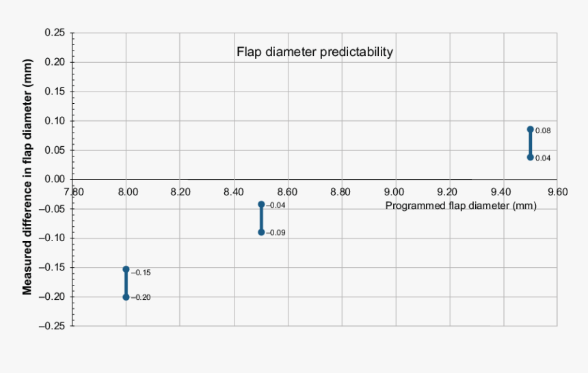Click the data point marker labeled –0.15

point(126,269)
